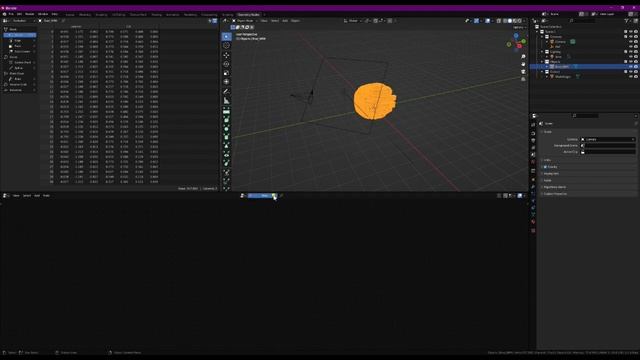The height and width of the screenshot is (360, 640).
Task: Open the Modifiers properties tab
Action: tap(533, 187)
